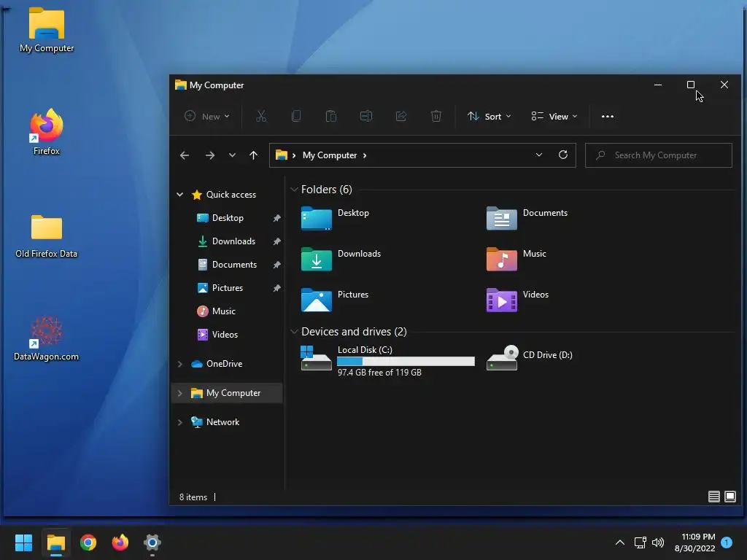This screenshot has height=560, width=747.
Task: Open the View dropdown menu
Action: pyautogui.click(x=554, y=116)
